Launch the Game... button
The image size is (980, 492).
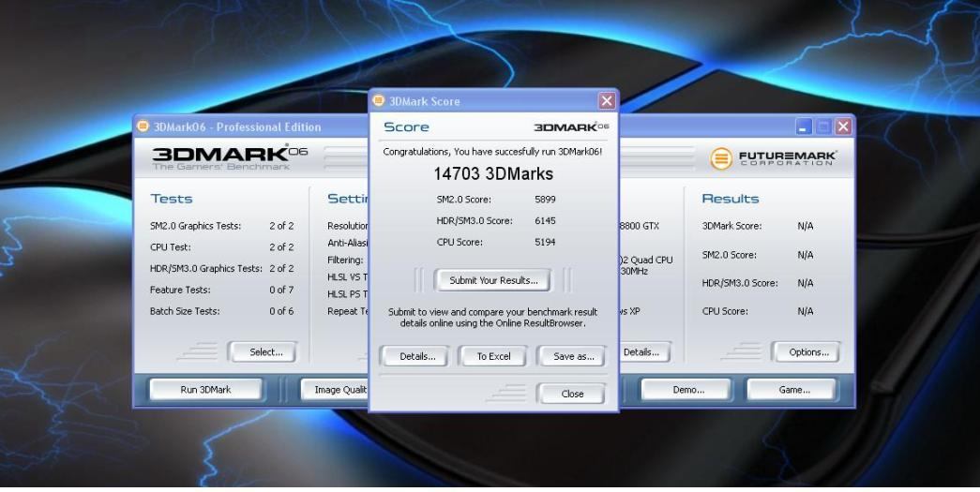pos(793,390)
